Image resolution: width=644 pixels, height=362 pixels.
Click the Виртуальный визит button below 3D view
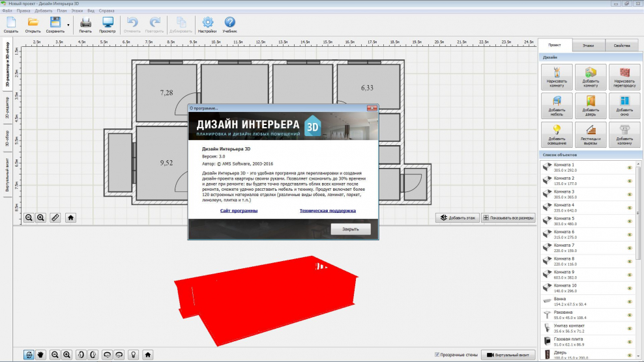508,355
